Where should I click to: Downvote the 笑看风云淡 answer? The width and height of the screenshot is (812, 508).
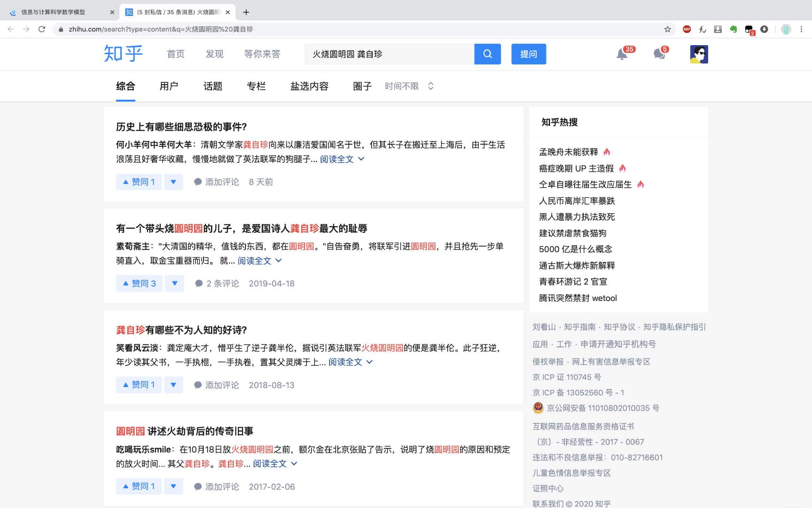pyautogui.click(x=173, y=385)
